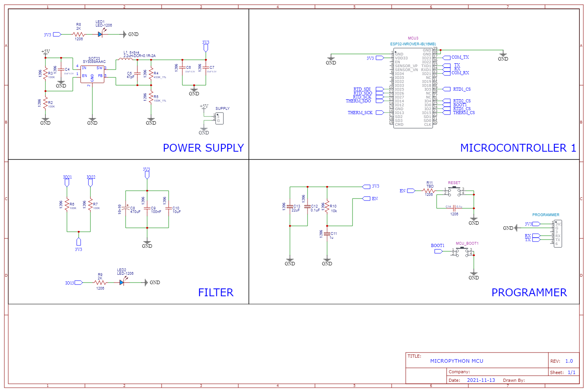Select resistor R6 under IO21
The width and height of the screenshot is (588, 392).
67,204
